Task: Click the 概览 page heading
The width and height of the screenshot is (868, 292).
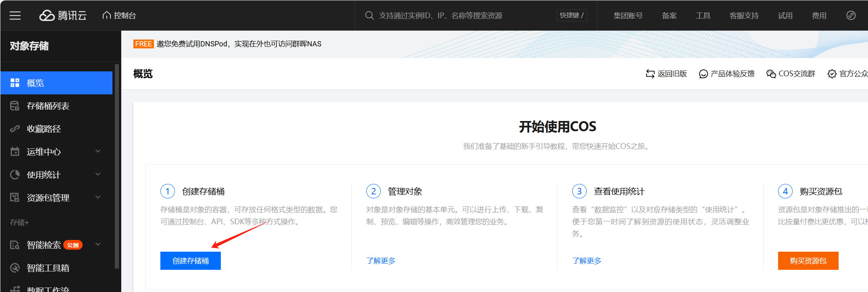Action: tap(143, 74)
